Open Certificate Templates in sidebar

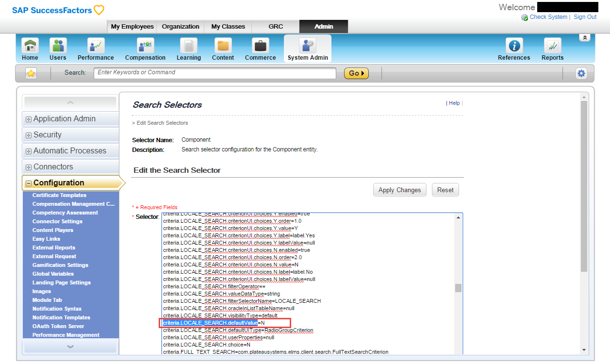pyautogui.click(x=59, y=195)
